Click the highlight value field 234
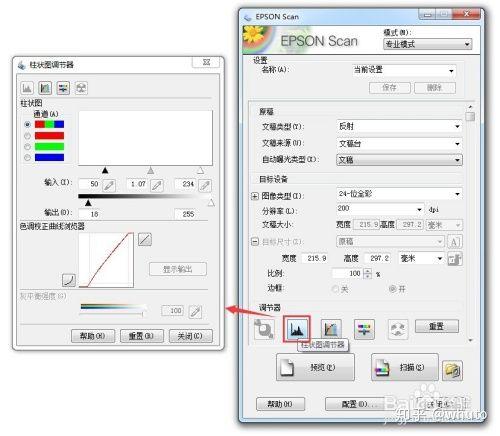The image size is (500, 436). coord(185,184)
